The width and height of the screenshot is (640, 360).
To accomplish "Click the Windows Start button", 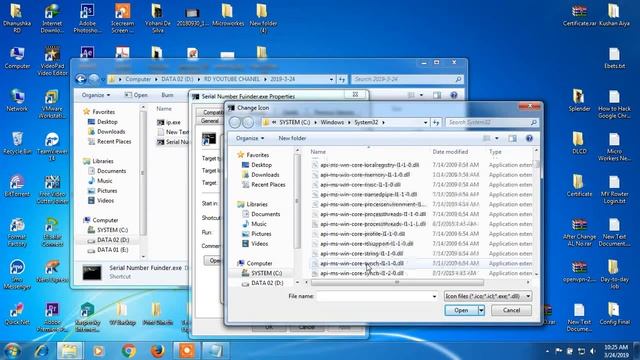I will coord(12,351).
